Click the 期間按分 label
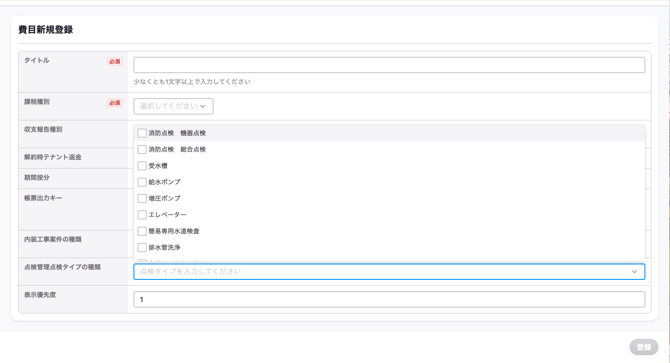The height and width of the screenshot is (363, 670). coord(37,178)
